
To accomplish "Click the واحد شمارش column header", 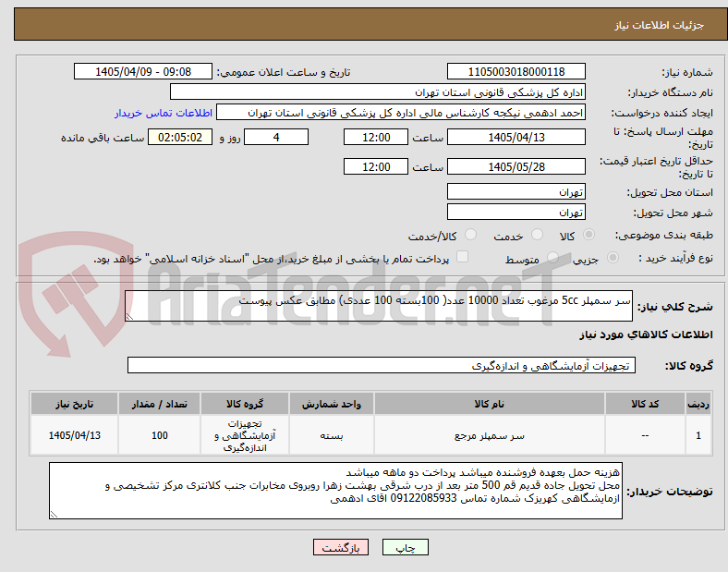I will click(332, 404).
